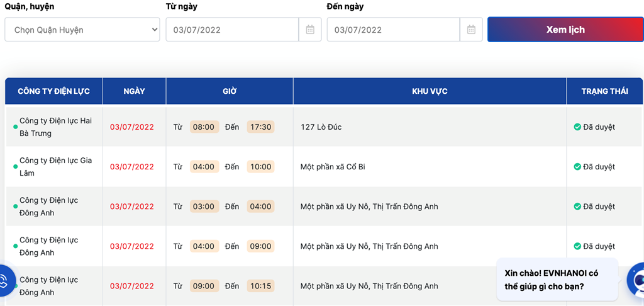Click the approved checkmark in the Hai Bà Trưng row
The image size is (644, 306).
[577, 127]
